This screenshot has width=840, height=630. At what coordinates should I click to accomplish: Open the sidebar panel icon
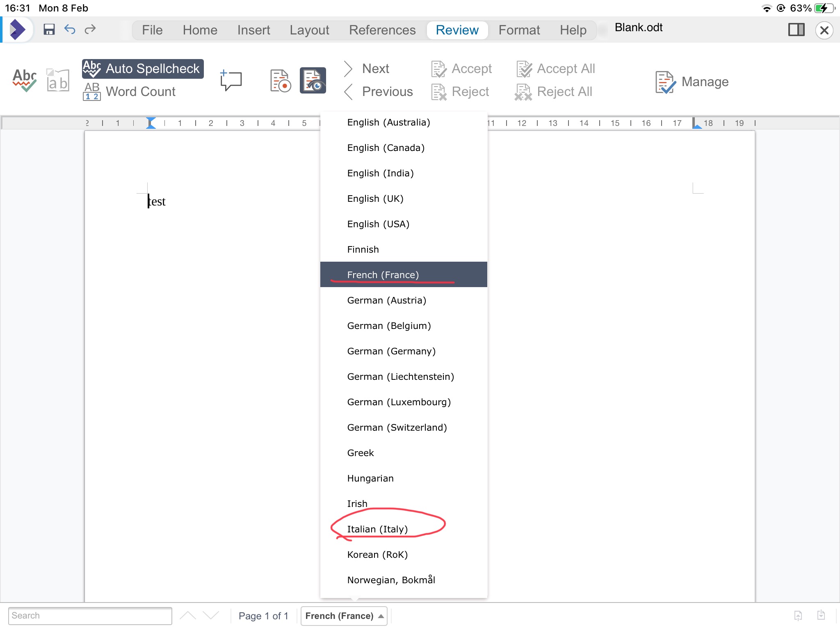[796, 30]
